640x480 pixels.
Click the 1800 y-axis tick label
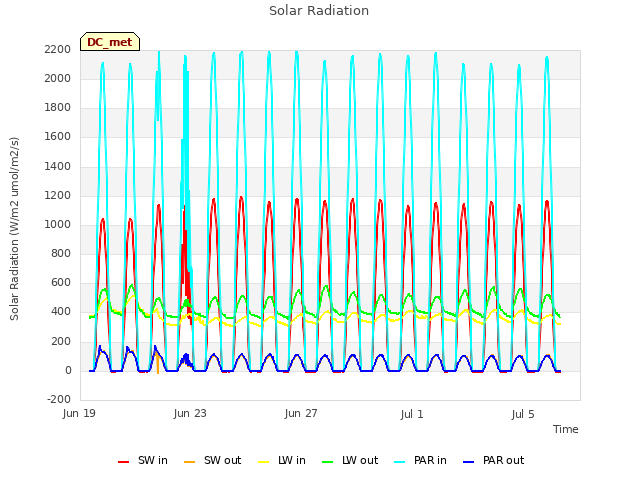(x=58, y=108)
